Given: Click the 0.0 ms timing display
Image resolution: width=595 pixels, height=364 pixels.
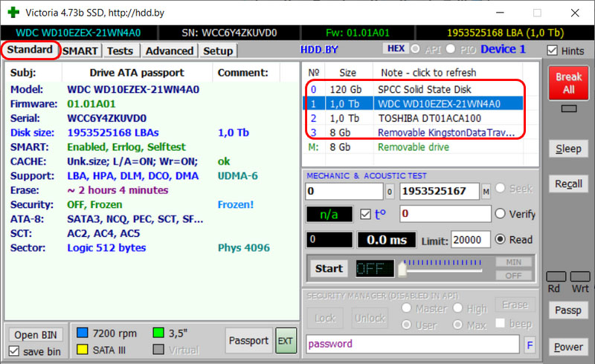Looking at the screenshot, I should pos(387,240).
